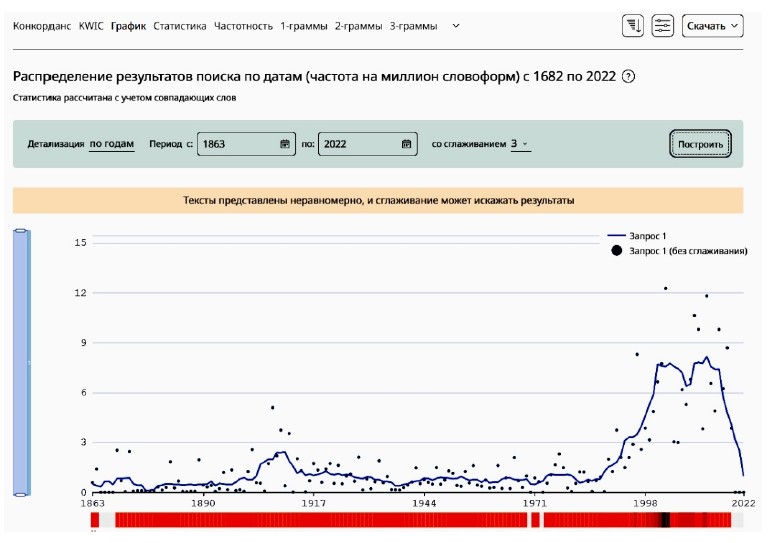Viewport: 779px width, 543px height.
Task: Open calendar picker for start year 1863
Action: (285, 144)
